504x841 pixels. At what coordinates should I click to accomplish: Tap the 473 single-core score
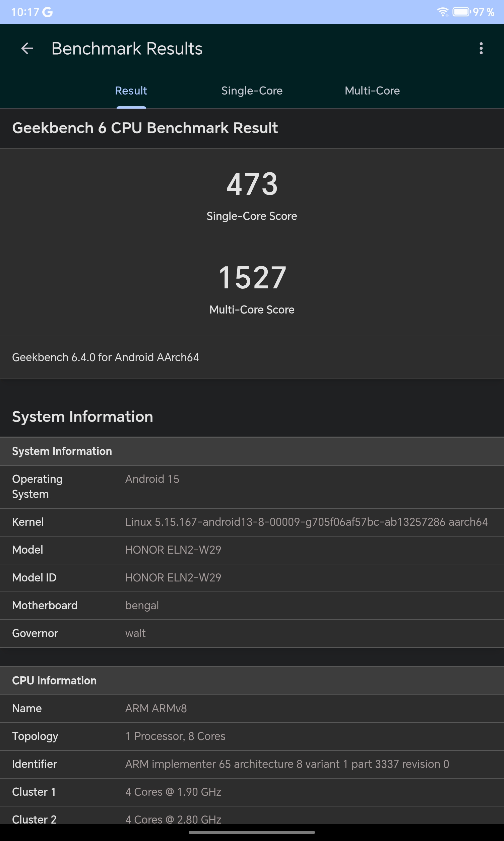coord(252,184)
